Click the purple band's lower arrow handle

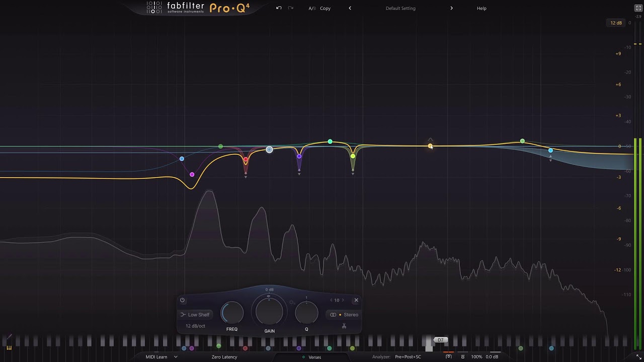click(299, 173)
